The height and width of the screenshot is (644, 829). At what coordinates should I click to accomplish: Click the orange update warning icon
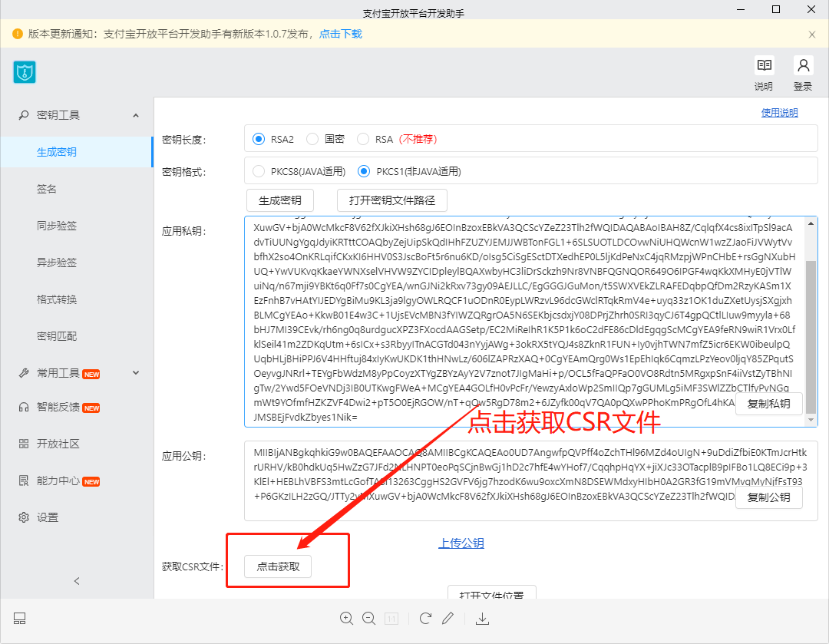(x=18, y=34)
